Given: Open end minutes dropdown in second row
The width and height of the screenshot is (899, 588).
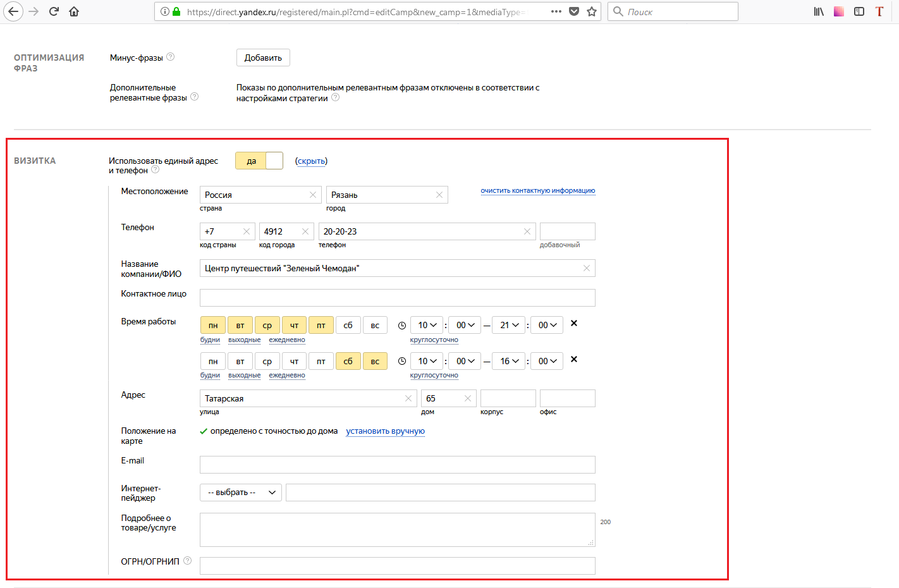Looking at the screenshot, I should pos(547,361).
